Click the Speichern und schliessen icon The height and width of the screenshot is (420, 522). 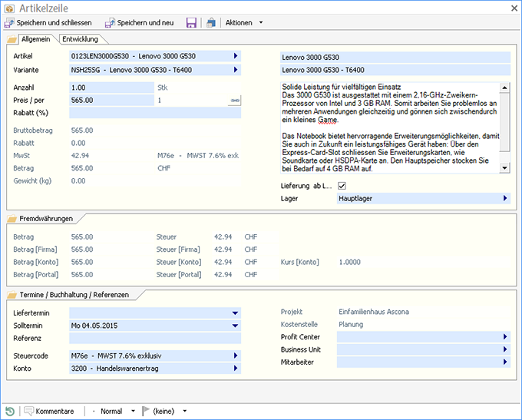[9, 22]
